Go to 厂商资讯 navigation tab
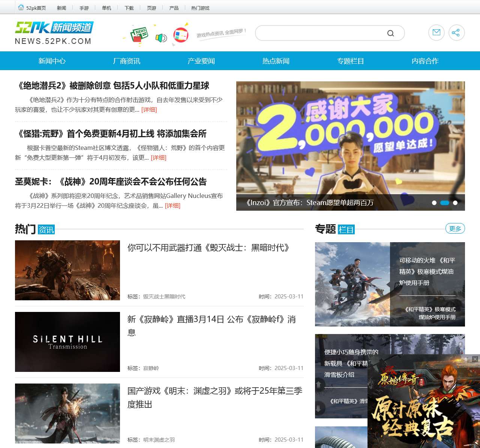Viewport: 480px width, 448px height. pyautogui.click(x=127, y=61)
